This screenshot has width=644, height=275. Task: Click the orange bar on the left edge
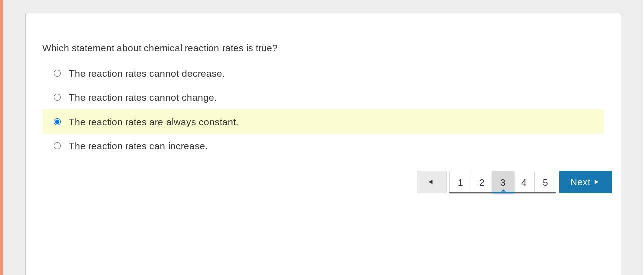[x=1, y=137]
